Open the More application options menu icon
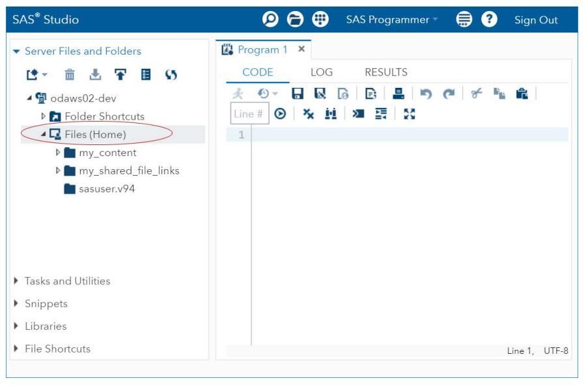 464,19
